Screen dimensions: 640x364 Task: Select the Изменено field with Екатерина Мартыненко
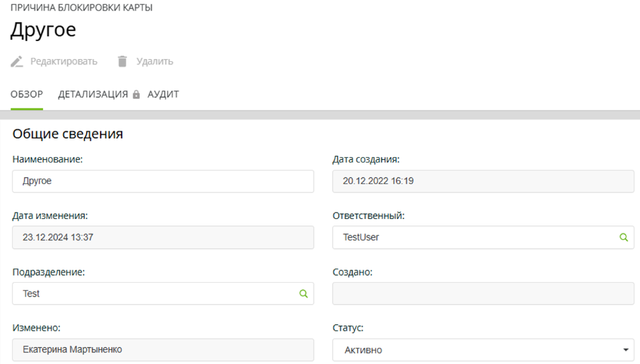pyautogui.click(x=163, y=350)
